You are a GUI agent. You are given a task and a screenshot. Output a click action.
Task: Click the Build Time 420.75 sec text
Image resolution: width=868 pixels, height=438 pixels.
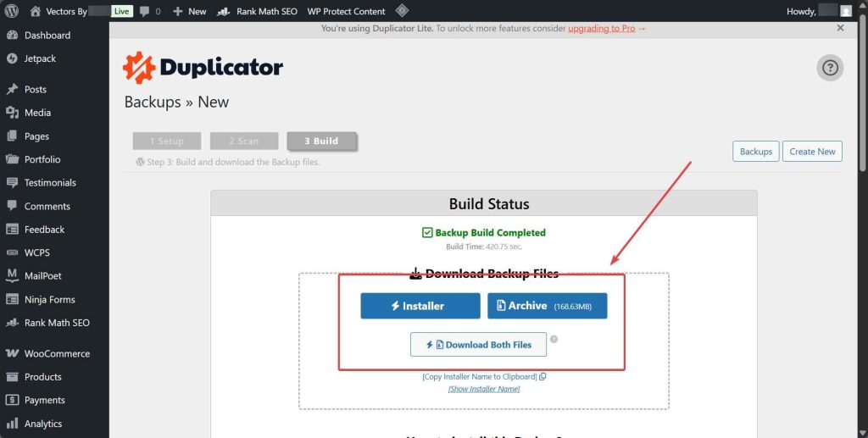pos(484,247)
